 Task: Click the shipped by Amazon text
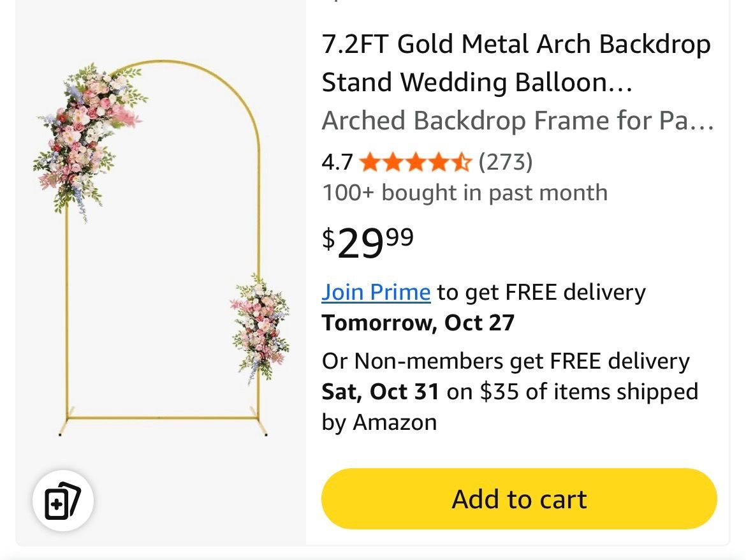pos(510,407)
